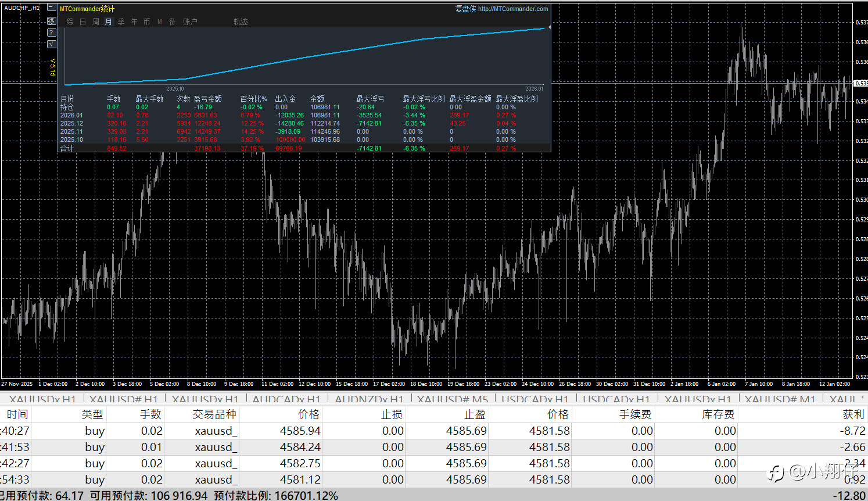Open the XAUUSD# M5 chart tab
Screen dimensions: 868x501
[452, 399]
